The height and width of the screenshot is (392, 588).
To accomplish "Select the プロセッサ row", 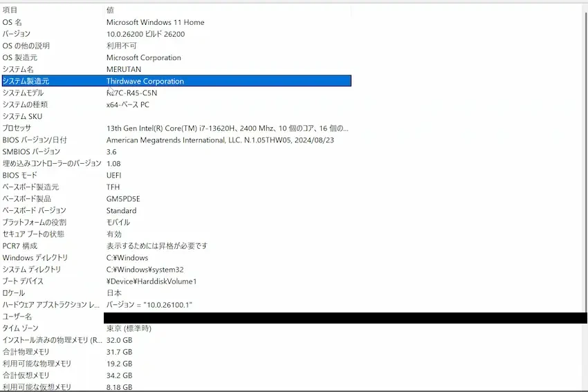I will [x=176, y=128].
